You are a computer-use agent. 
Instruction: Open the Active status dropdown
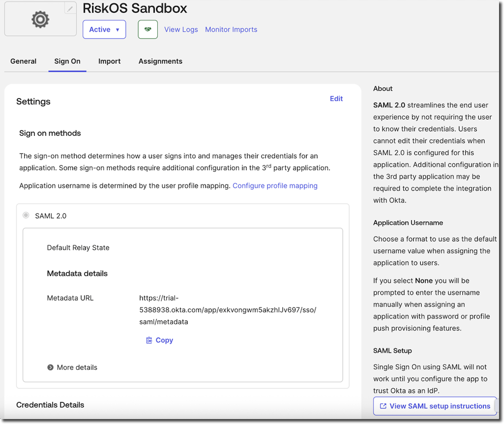click(104, 29)
